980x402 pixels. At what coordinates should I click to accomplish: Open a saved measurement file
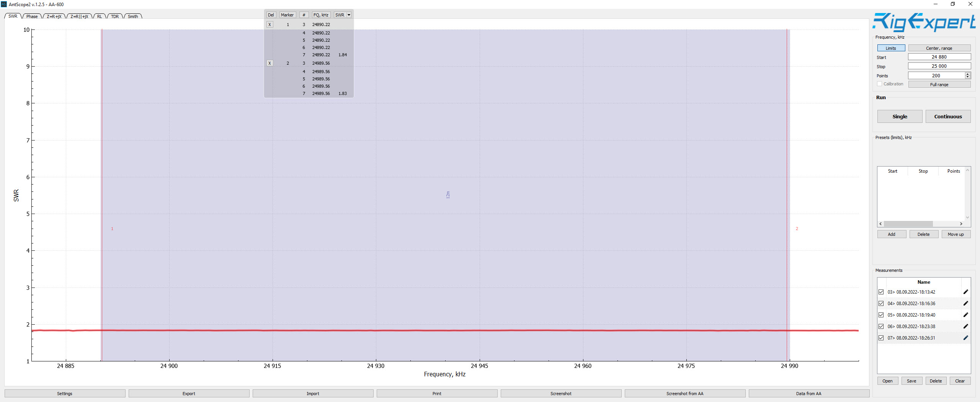[887, 381]
